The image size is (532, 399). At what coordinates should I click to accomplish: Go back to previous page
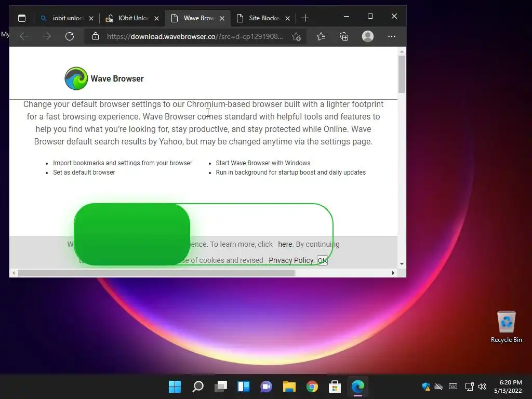[x=24, y=36]
